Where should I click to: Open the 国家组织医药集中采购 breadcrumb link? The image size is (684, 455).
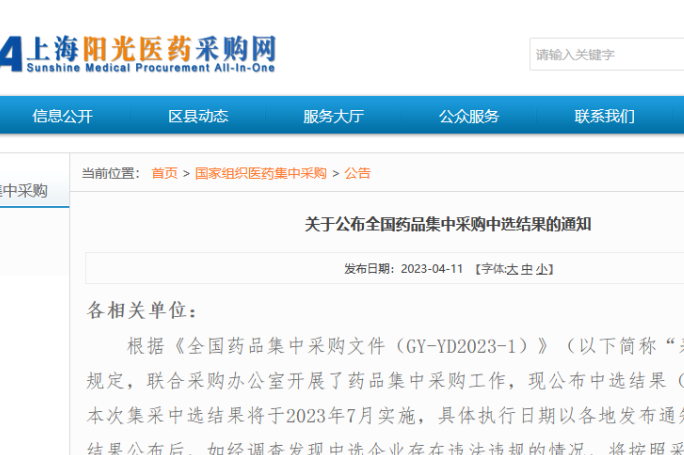pos(261,173)
